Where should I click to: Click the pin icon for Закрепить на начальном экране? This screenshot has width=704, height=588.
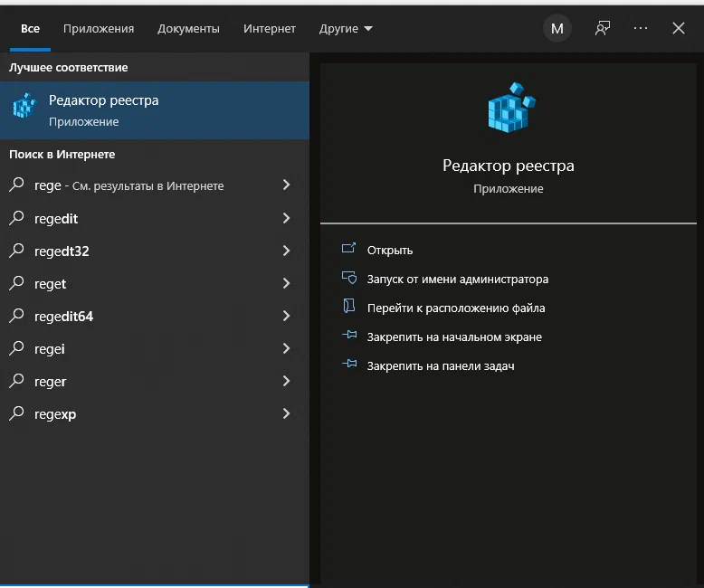pos(349,335)
